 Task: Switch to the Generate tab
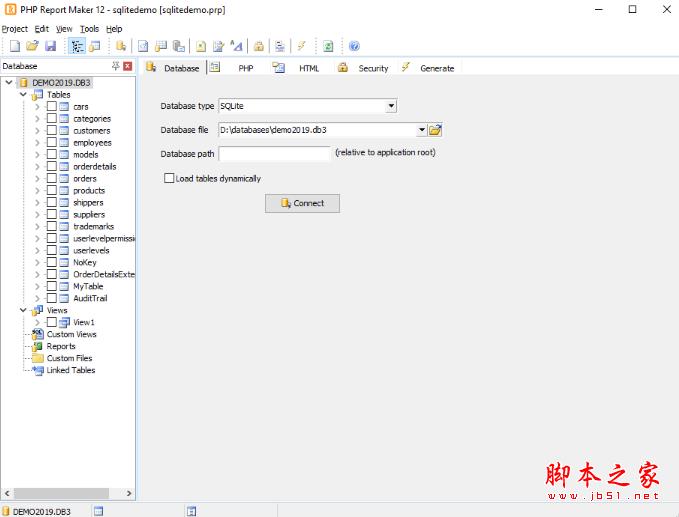click(429, 68)
